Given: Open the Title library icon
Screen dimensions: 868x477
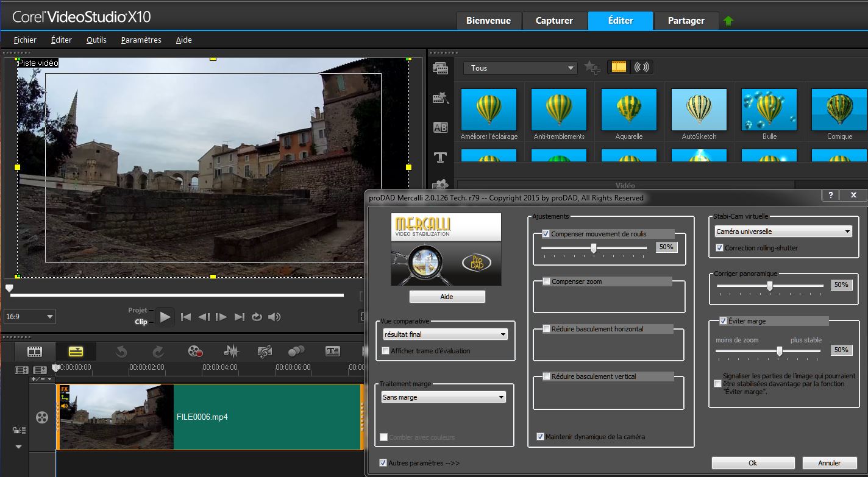Looking at the screenshot, I should (x=440, y=157).
